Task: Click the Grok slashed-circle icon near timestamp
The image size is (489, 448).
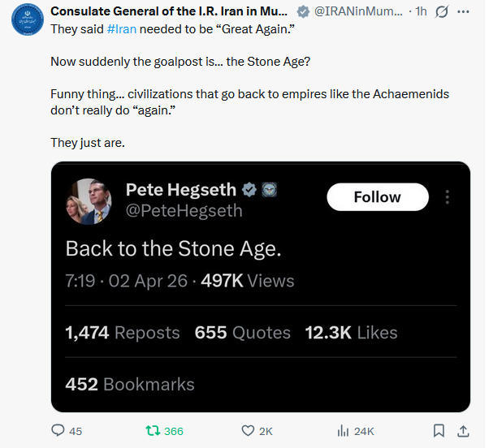Action: [x=443, y=12]
